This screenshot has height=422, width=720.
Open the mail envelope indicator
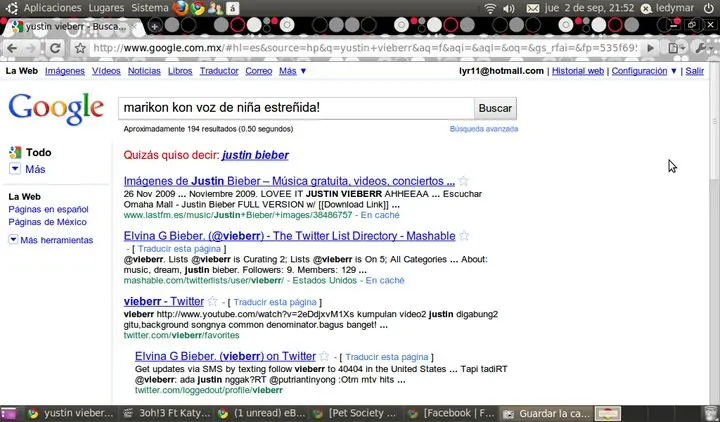tap(533, 8)
